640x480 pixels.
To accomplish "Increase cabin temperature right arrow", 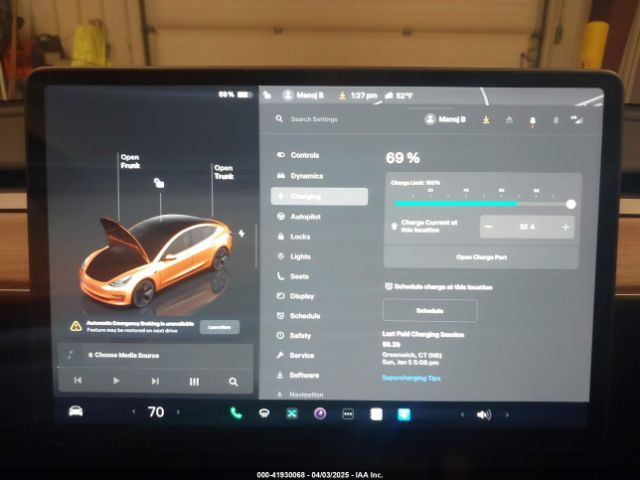I will click(x=178, y=412).
